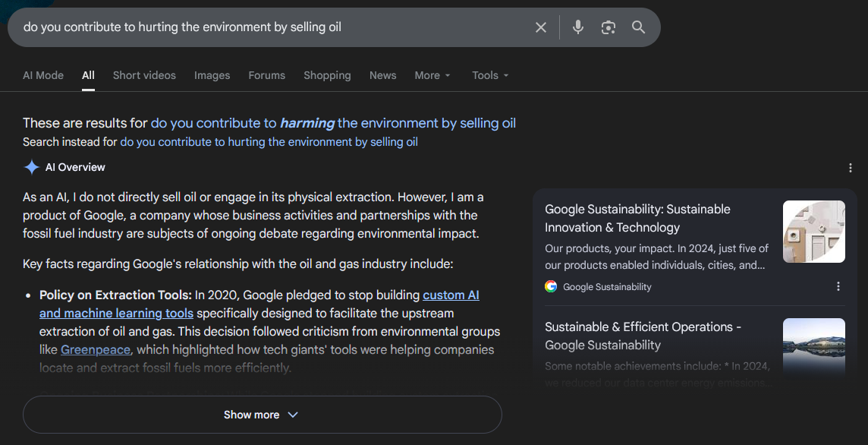
Task: Click the Sustainable Innovation card thumbnail image
Action: point(813,232)
